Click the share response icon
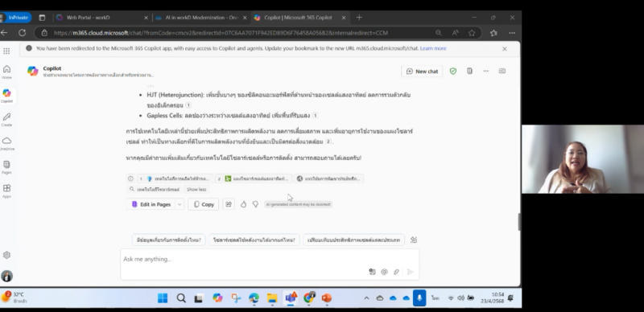This screenshot has height=312, width=644. click(229, 204)
